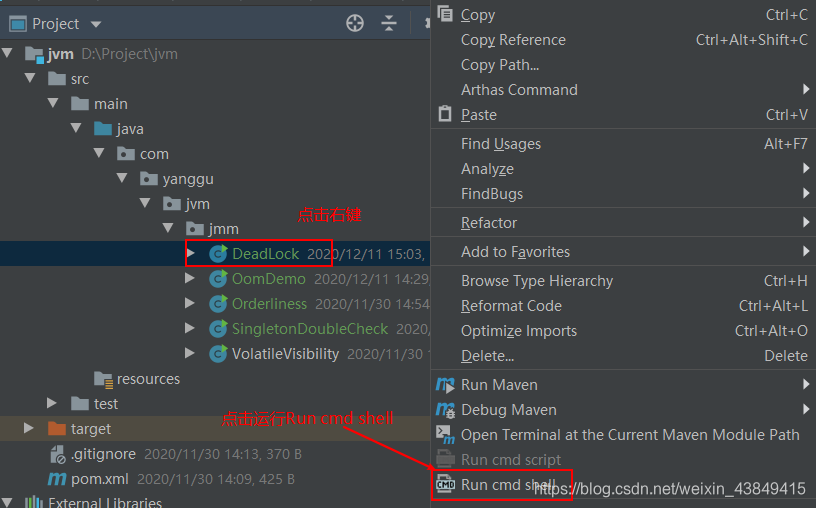
Task: Expand the test folder arrow
Action: [x=52, y=403]
